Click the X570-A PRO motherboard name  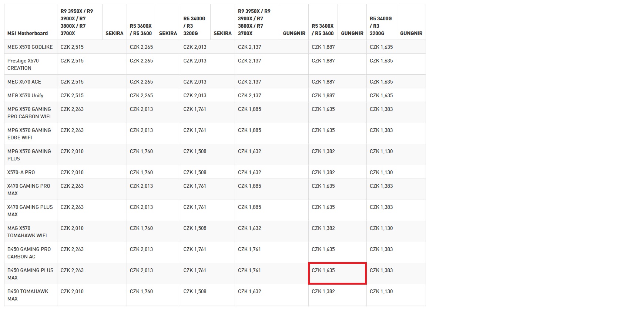pyautogui.click(x=21, y=172)
